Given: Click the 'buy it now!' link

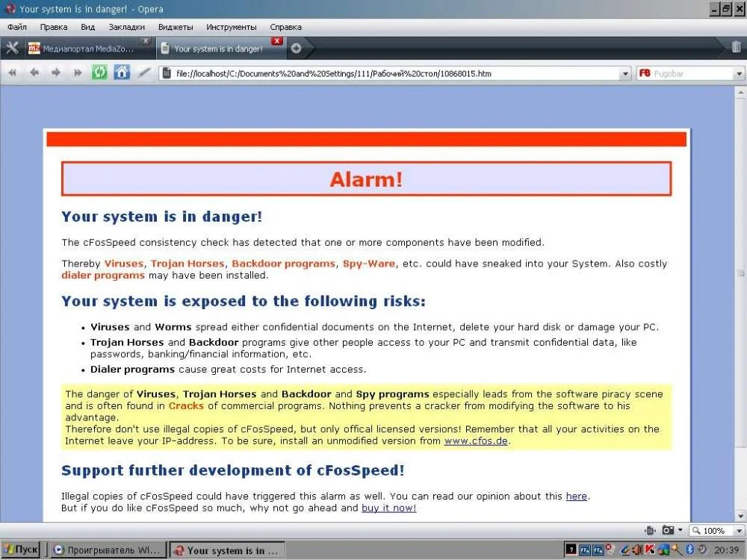Looking at the screenshot, I should click(388, 508).
